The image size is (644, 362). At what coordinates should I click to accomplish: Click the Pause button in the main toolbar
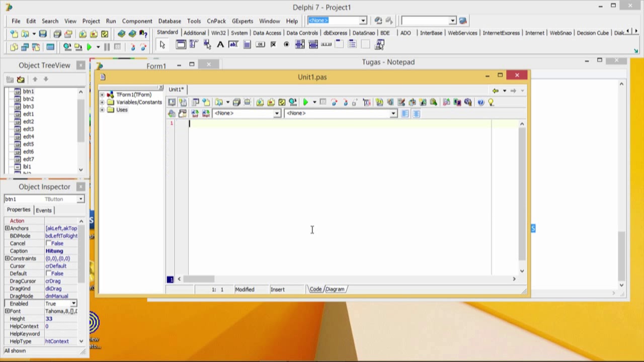[x=107, y=47]
